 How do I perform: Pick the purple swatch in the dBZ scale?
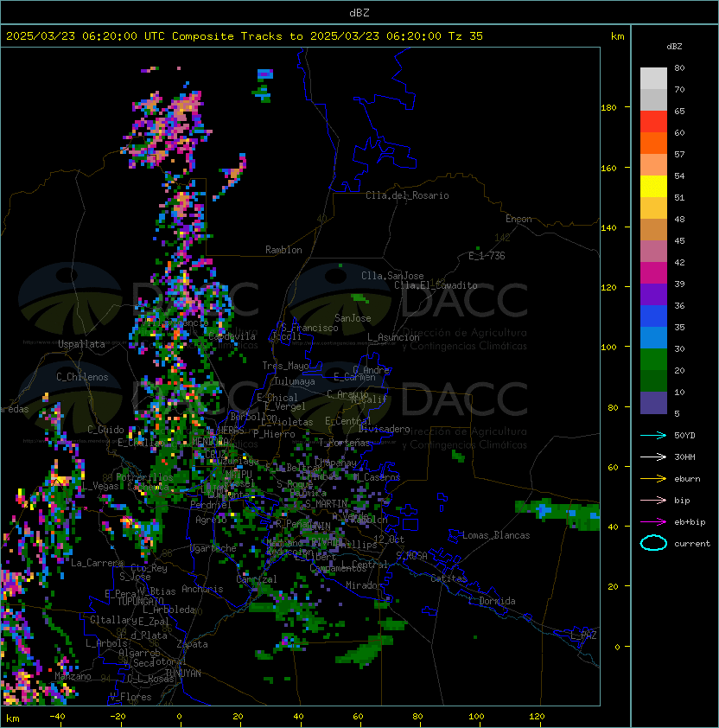point(653,295)
